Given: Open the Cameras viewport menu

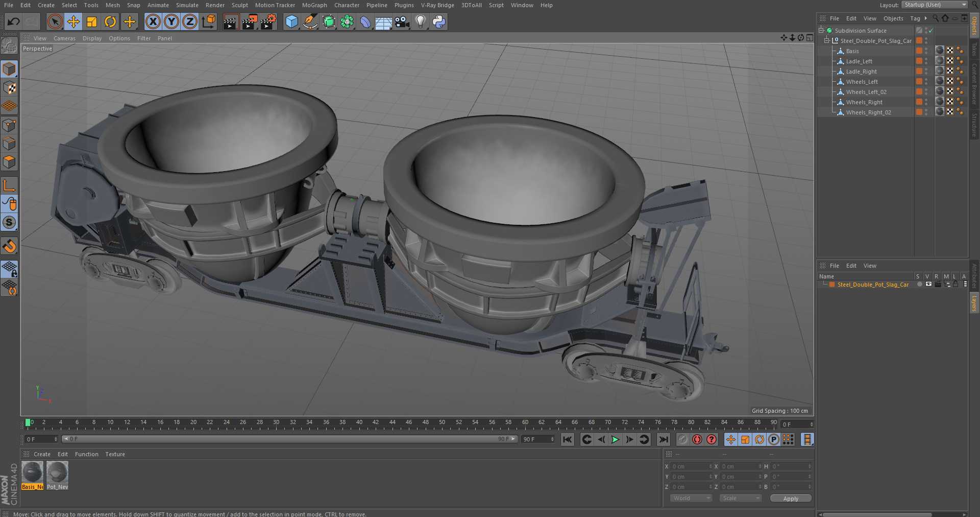Looking at the screenshot, I should pos(64,38).
